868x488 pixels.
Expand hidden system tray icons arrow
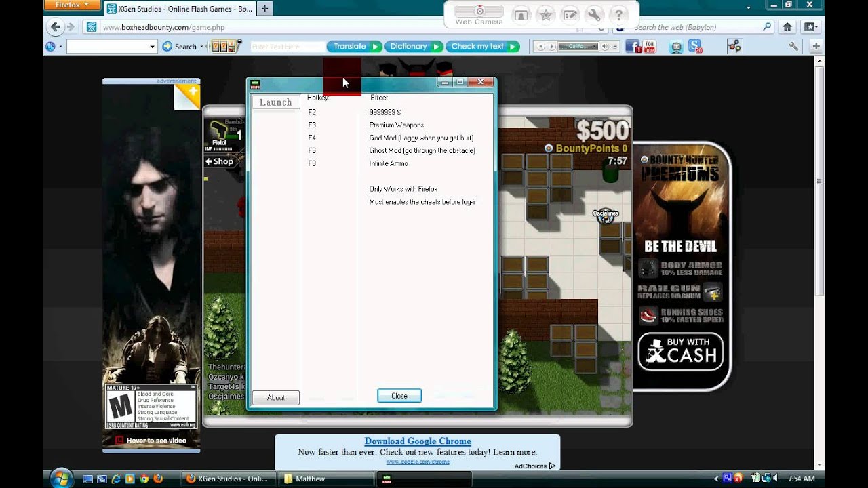coord(716,479)
